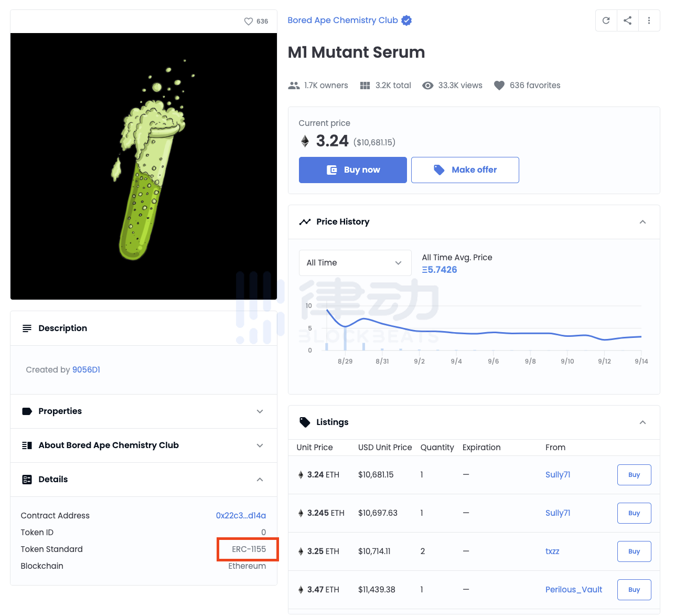The image size is (675, 616).
Task: Open the share icon menu
Action: tap(628, 20)
